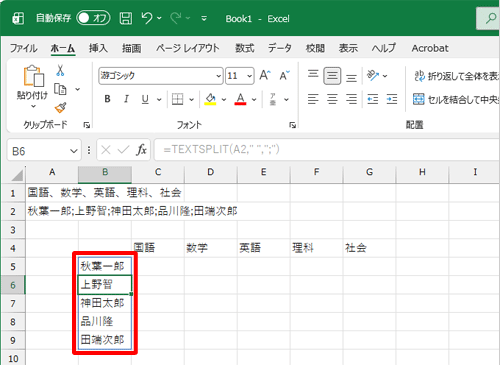Image resolution: width=500 pixels, height=365 pixels.
Task: Open the 表示 tab
Action: click(348, 48)
